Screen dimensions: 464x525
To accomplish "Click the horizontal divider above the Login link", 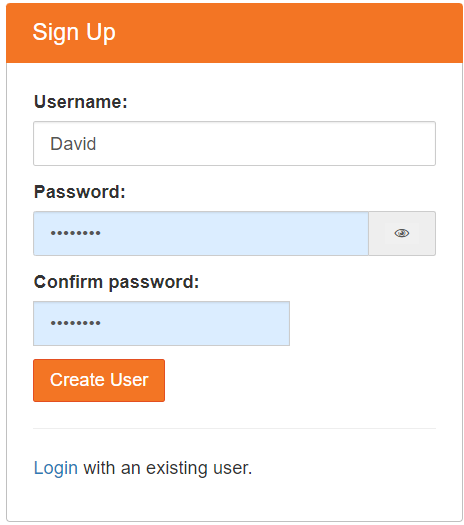I will (x=234, y=428).
